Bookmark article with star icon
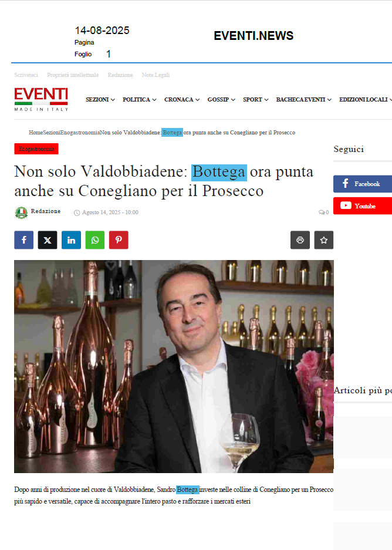392x550 pixels. pos(323,240)
